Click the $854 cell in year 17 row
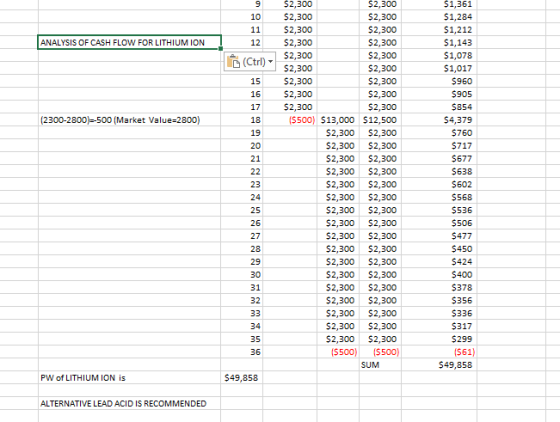The image size is (560, 422). 439,107
